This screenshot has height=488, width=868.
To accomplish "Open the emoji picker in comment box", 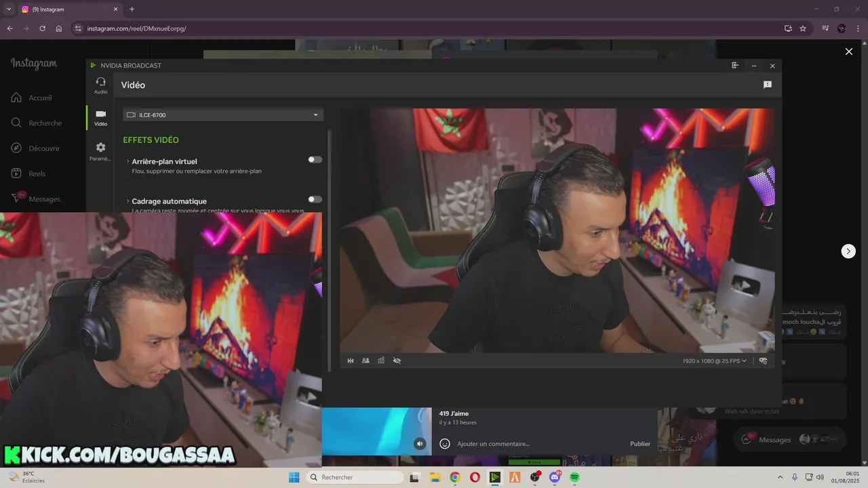I will pyautogui.click(x=445, y=444).
